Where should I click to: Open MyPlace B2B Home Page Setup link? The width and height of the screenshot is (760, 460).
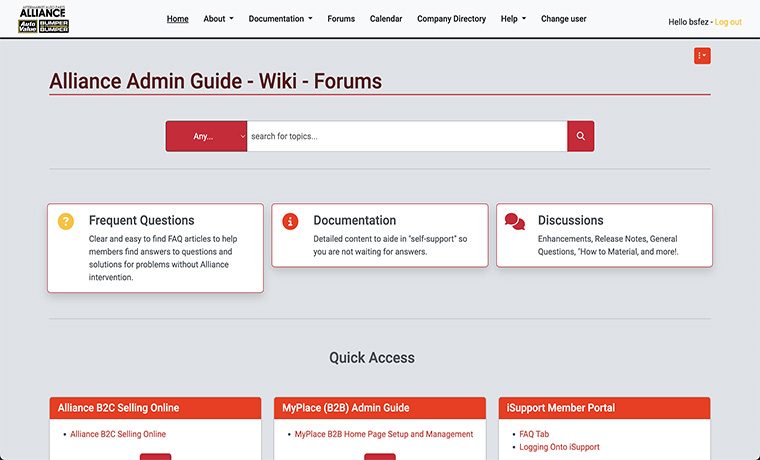[384, 434]
